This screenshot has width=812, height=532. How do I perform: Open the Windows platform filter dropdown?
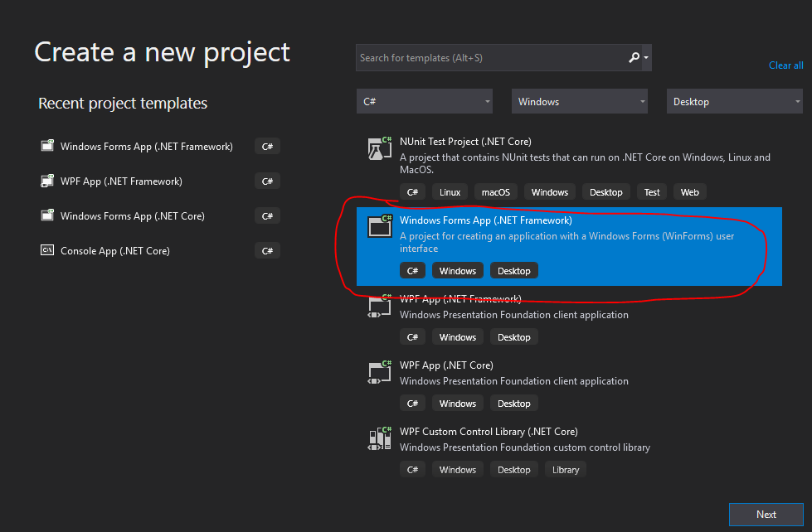pos(580,101)
